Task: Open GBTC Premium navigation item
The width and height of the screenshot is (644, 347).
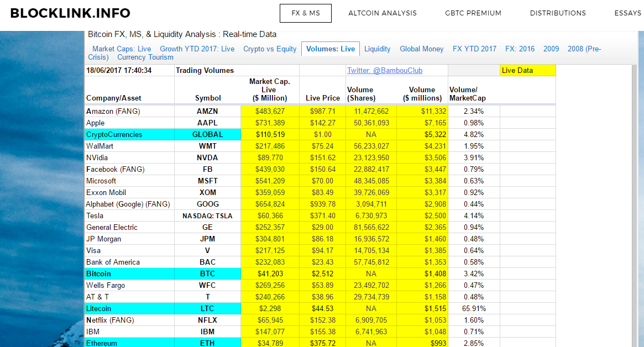Action: pos(473,13)
